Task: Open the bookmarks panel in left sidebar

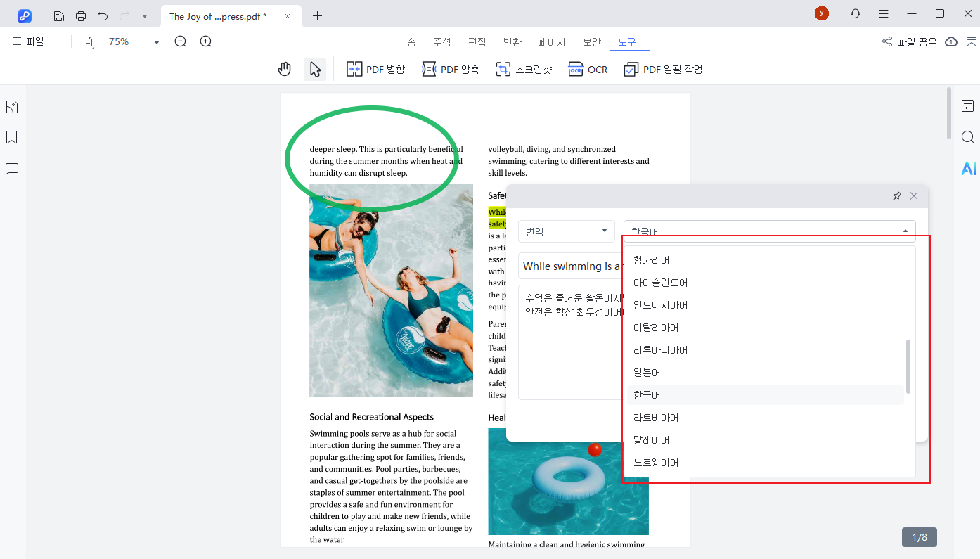Action: click(x=12, y=137)
